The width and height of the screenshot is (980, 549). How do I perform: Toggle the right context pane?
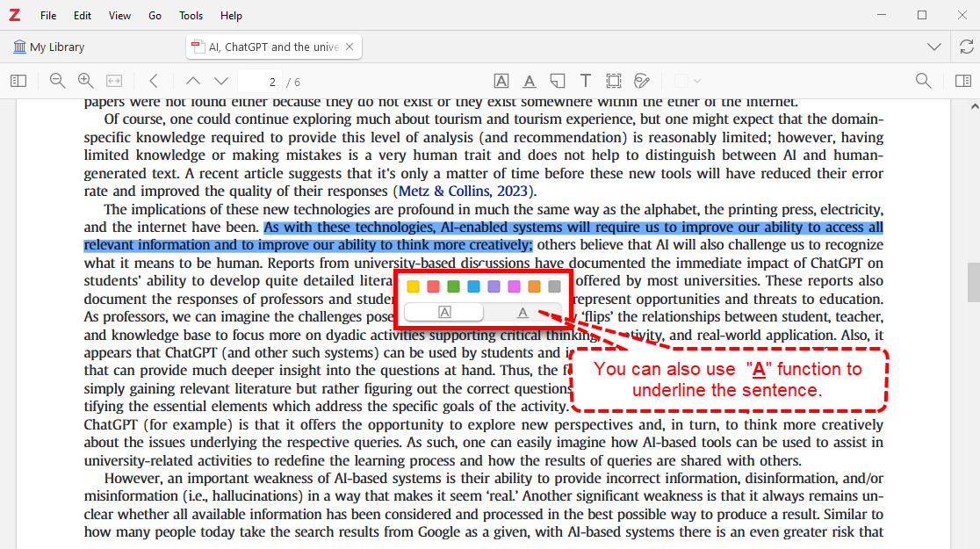(963, 81)
